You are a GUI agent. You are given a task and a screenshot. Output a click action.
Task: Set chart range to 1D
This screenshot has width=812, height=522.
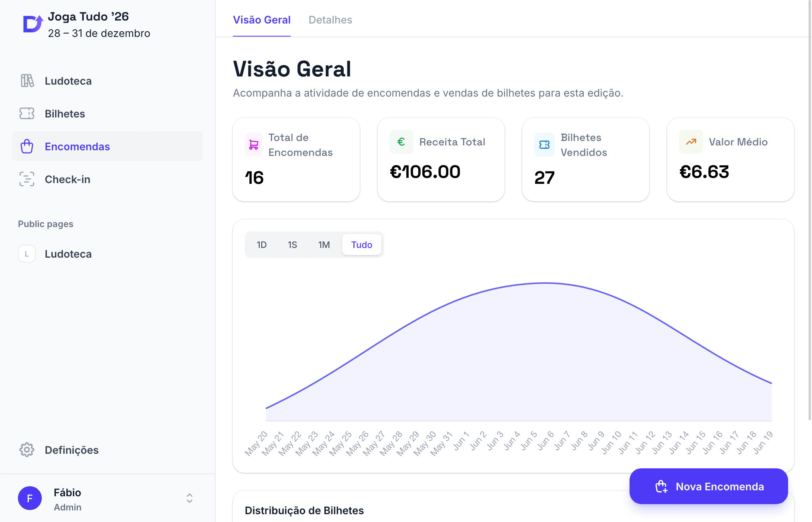tap(262, 245)
